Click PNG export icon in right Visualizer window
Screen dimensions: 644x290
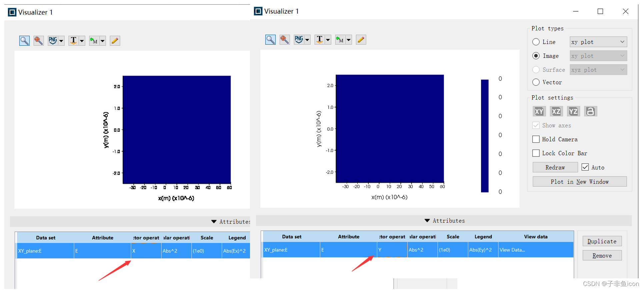pos(299,40)
